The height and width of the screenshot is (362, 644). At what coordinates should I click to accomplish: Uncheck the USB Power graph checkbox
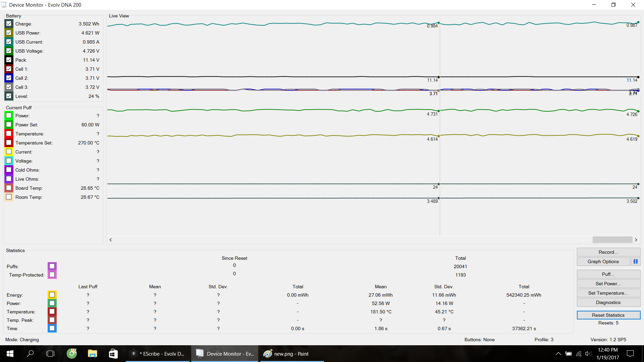click(9, 33)
